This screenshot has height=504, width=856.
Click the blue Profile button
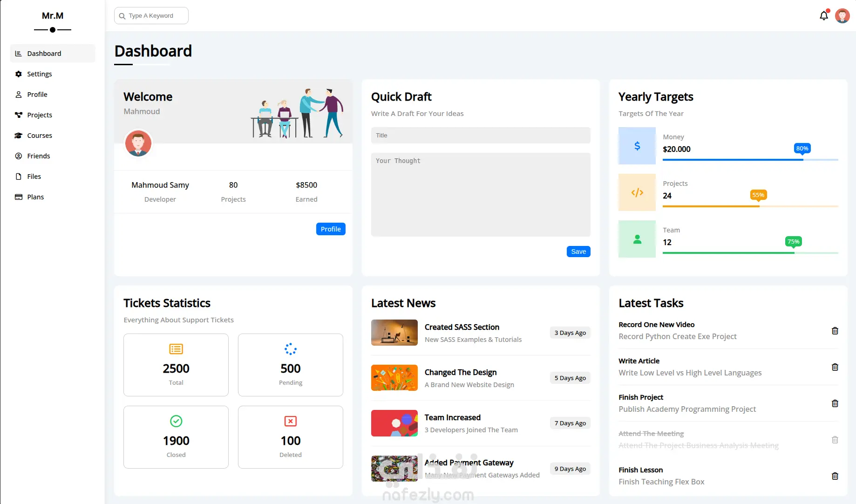[x=331, y=229]
